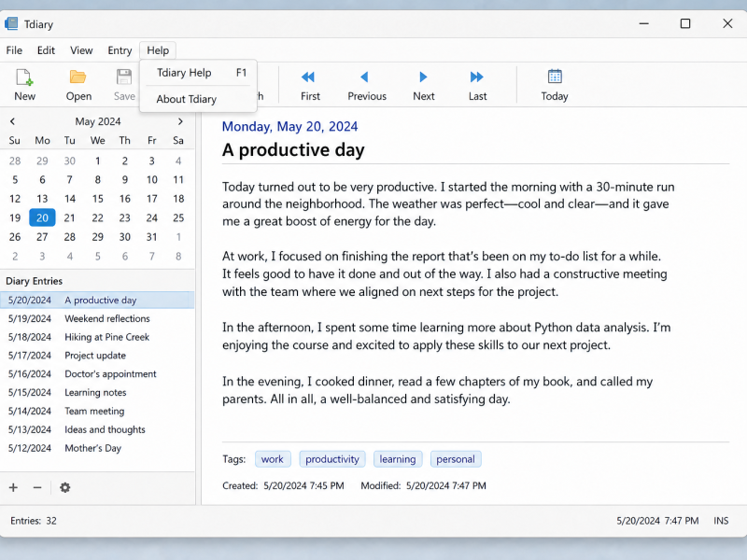
Task: Minimize the Tdiary window
Action: 644,23
